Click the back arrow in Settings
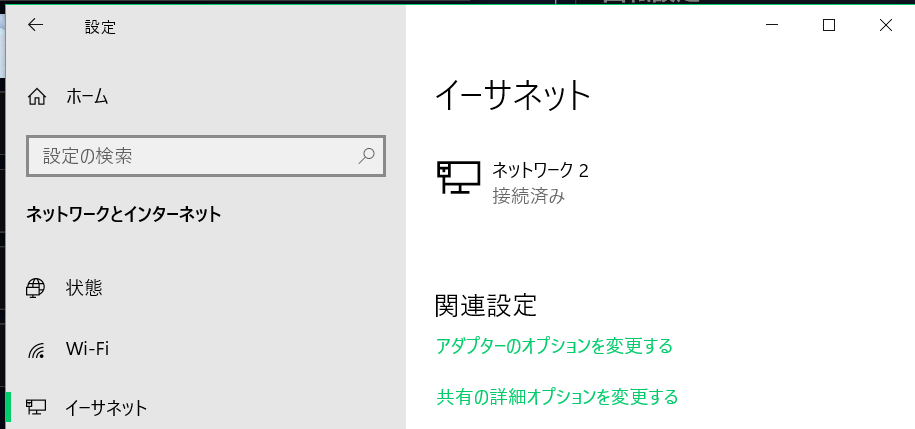The image size is (915, 429). (x=36, y=26)
